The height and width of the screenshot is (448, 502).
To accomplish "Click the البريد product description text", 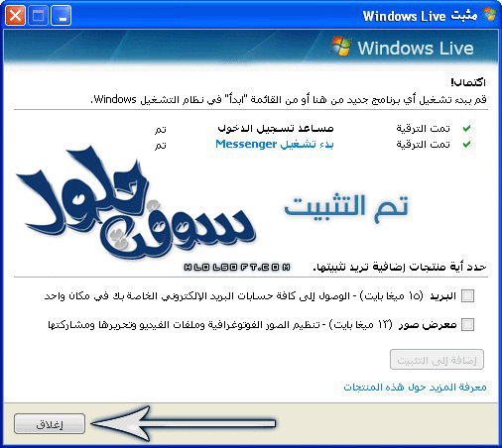I will pos(250,295).
